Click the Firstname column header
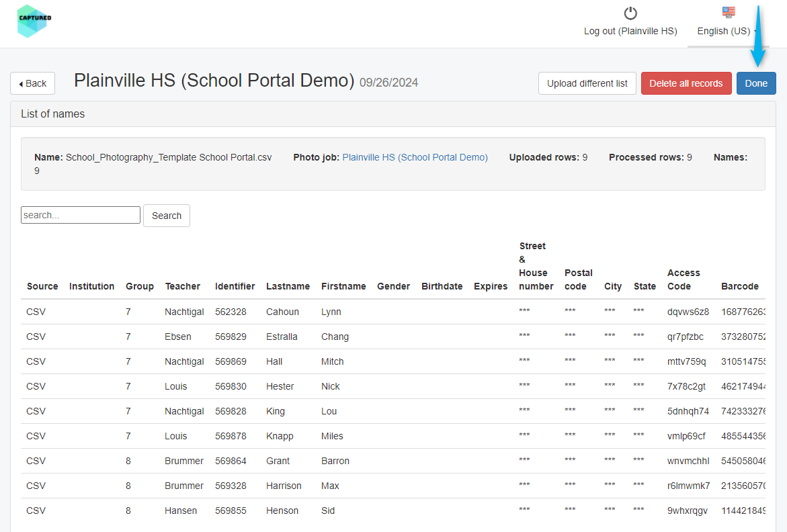Image resolution: width=787 pixels, height=532 pixels. [344, 286]
